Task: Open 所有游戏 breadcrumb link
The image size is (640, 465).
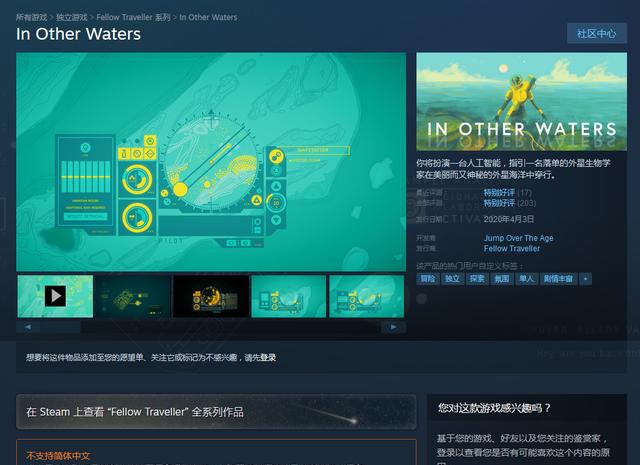Action: coord(31,18)
